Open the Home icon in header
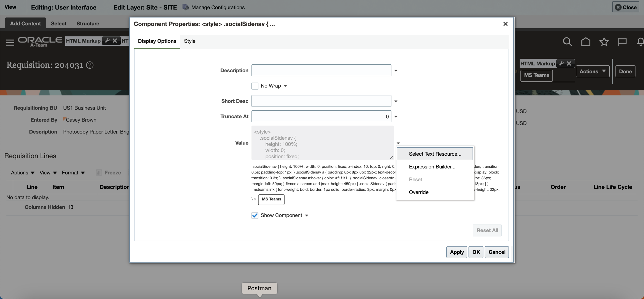The width and height of the screenshot is (644, 299). tap(586, 42)
